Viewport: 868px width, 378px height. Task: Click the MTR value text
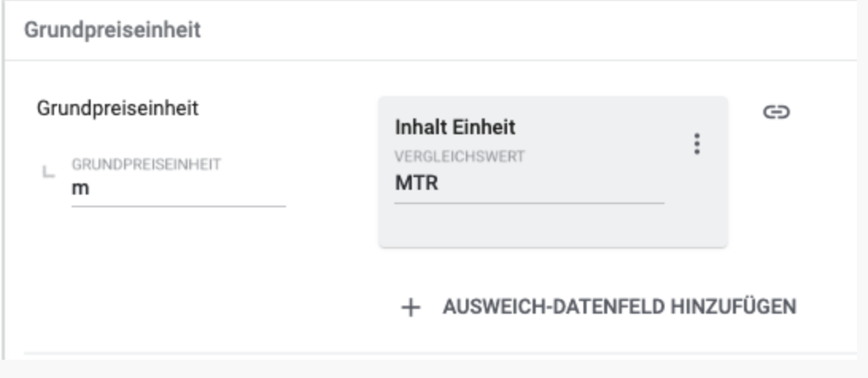click(417, 184)
